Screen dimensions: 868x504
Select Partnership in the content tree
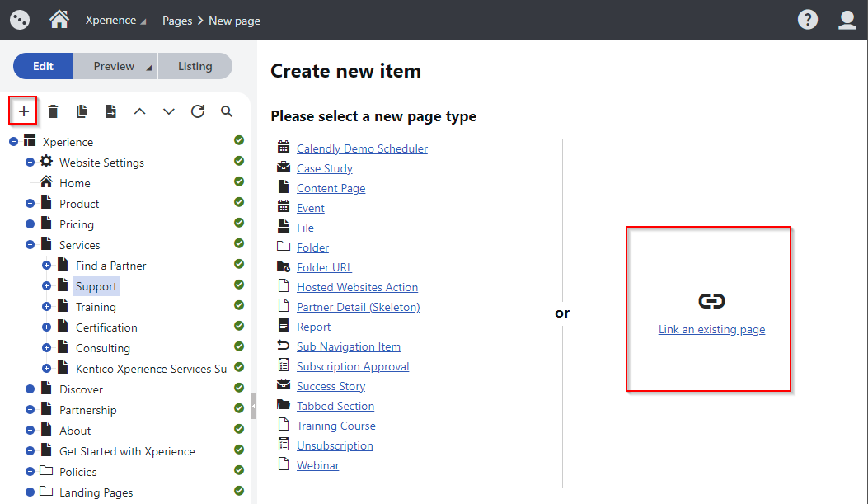(88, 410)
